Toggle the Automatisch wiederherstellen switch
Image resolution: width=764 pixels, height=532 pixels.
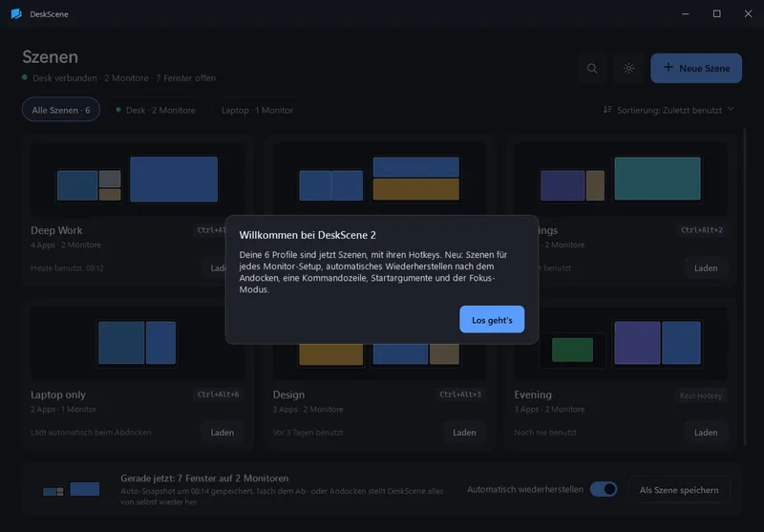(604, 489)
